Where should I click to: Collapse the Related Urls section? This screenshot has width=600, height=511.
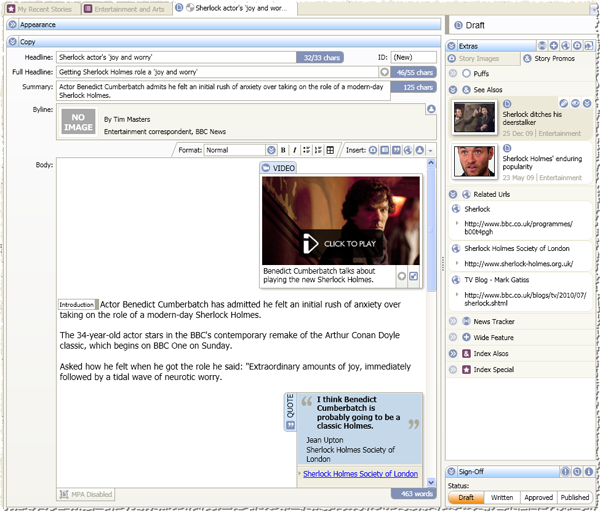point(453,194)
